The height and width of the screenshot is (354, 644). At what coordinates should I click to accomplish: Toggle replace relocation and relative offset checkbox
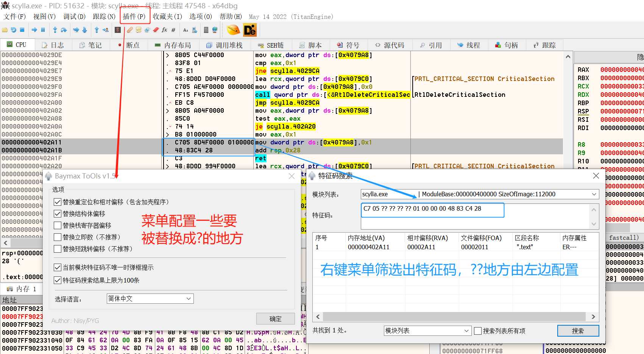coord(58,202)
